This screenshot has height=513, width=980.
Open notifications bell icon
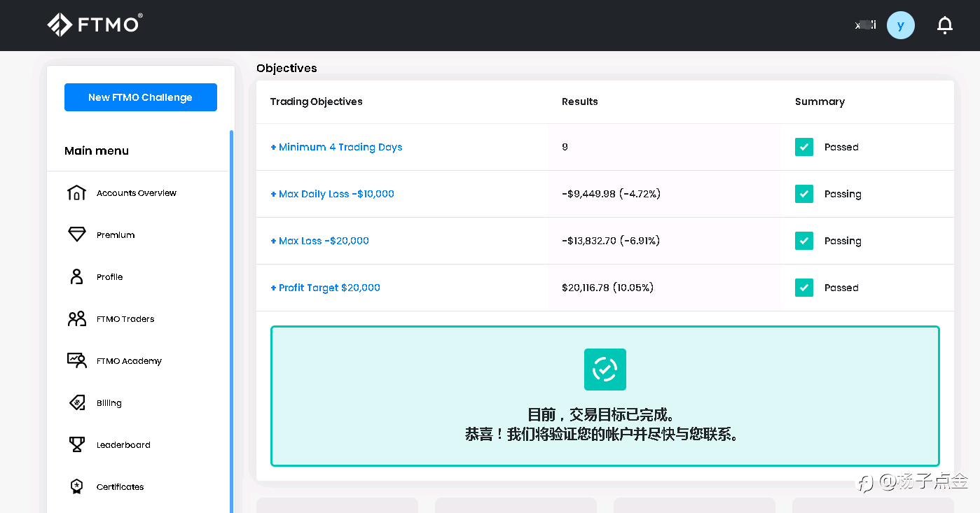click(x=945, y=25)
